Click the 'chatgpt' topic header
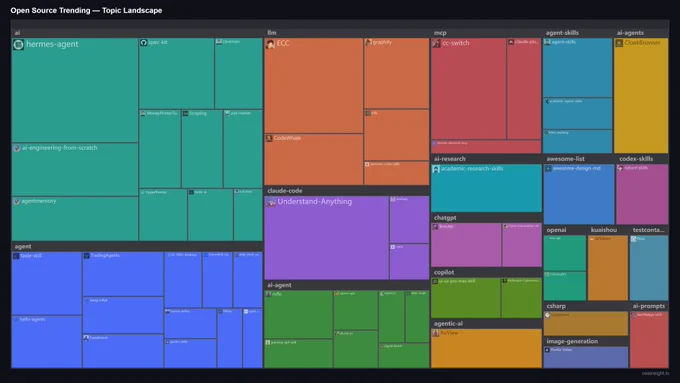This screenshot has height=383, width=680. tap(445, 218)
